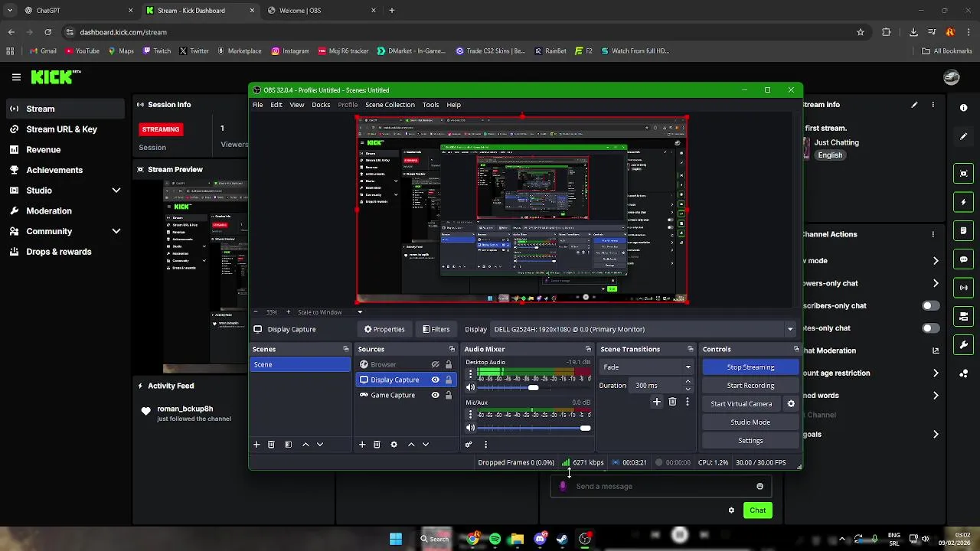Open scene filters icon in Scenes panel
980x551 pixels.
(288, 445)
